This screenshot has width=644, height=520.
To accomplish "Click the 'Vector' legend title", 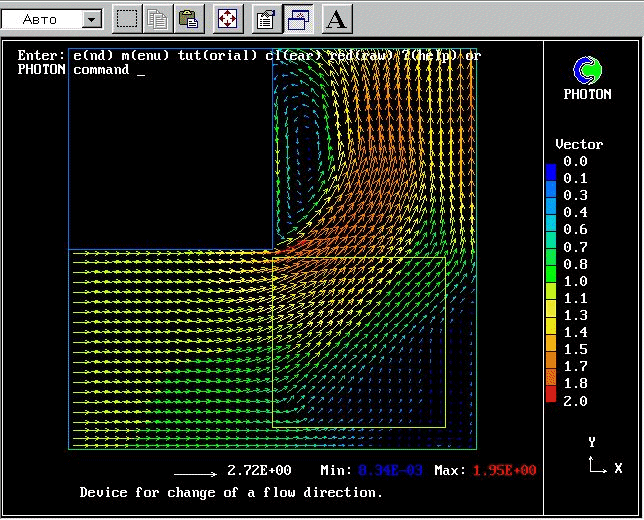I will [x=579, y=145].
